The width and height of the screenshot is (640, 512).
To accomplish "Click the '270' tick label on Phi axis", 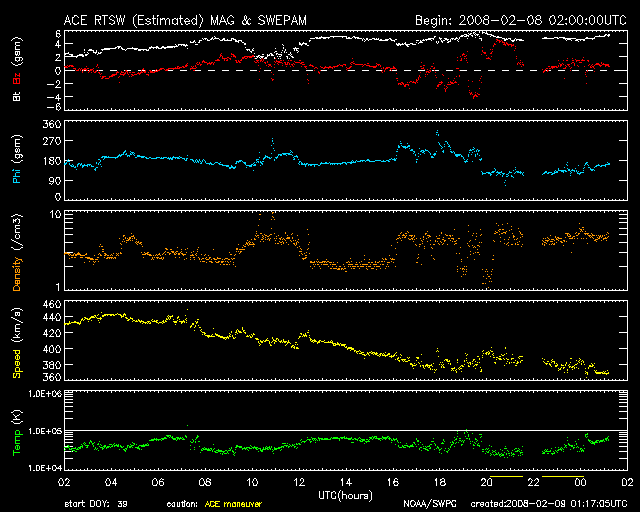I will coord(52,141).
